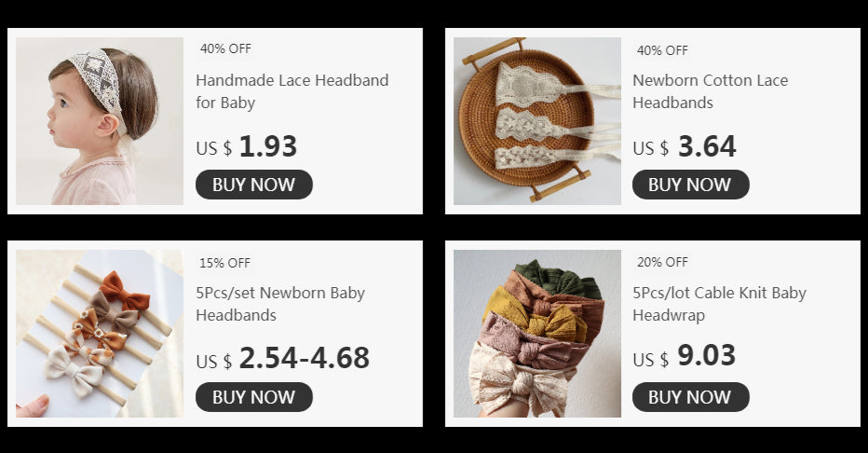
Task: Select 5Pcs/set Newborn Baby Headbands title
Action: point(279,304)
